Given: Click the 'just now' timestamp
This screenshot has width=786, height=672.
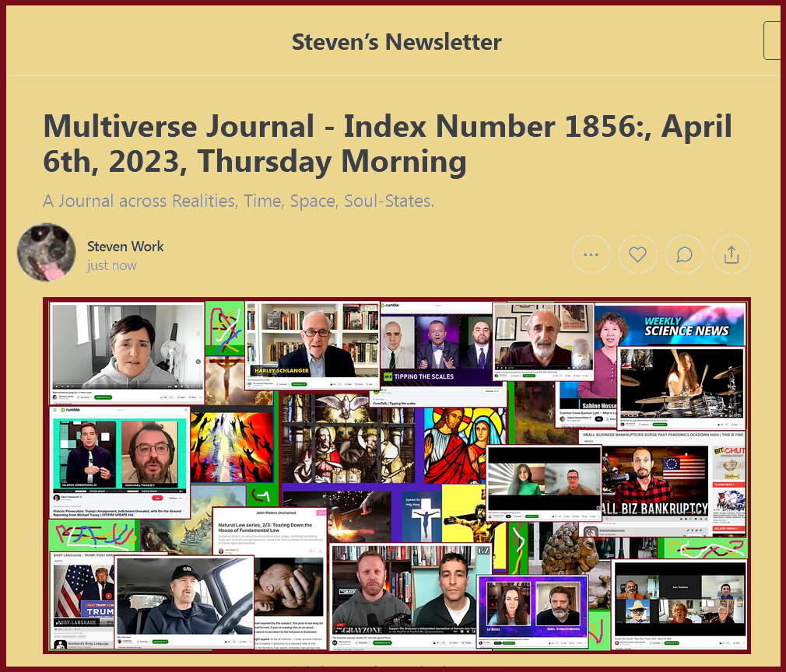Looking at the screenshot, I should pyautogui.click(x=111, y=265).
